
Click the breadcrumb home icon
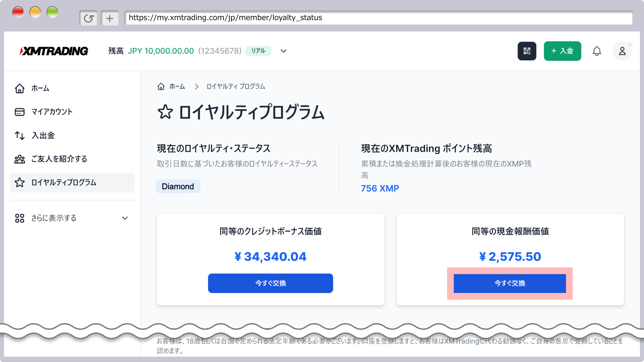point(161,86)
